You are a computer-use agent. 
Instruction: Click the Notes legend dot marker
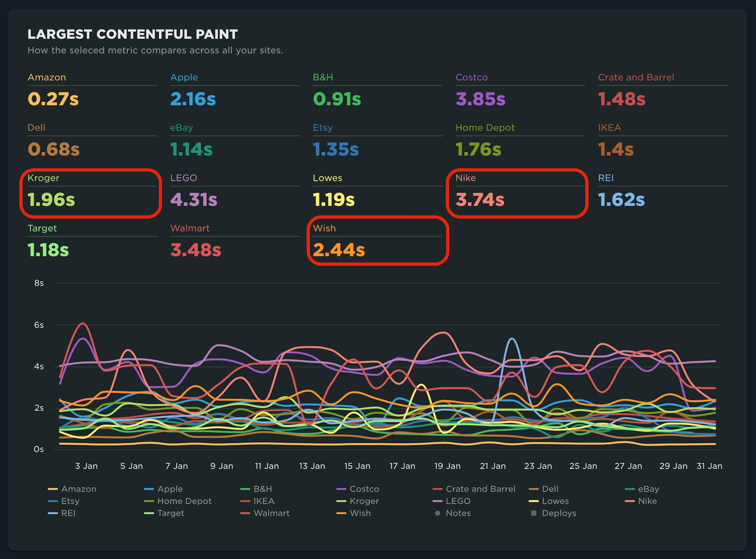tap(437, 513)
